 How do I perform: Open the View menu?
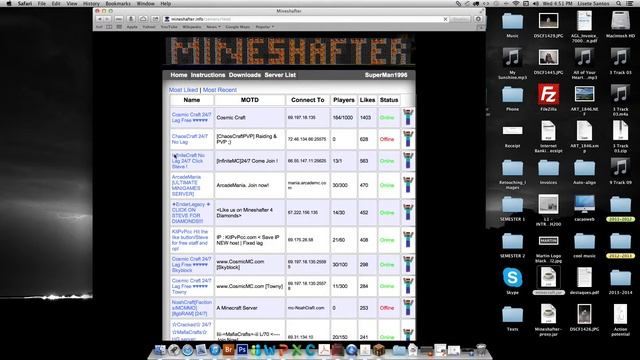point(72,3)
